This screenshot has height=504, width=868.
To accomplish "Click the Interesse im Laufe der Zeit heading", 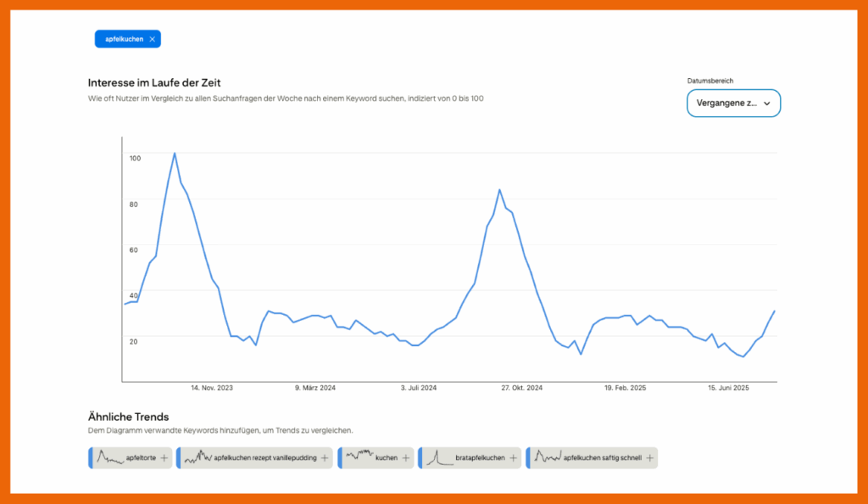I will pos(153,82).
